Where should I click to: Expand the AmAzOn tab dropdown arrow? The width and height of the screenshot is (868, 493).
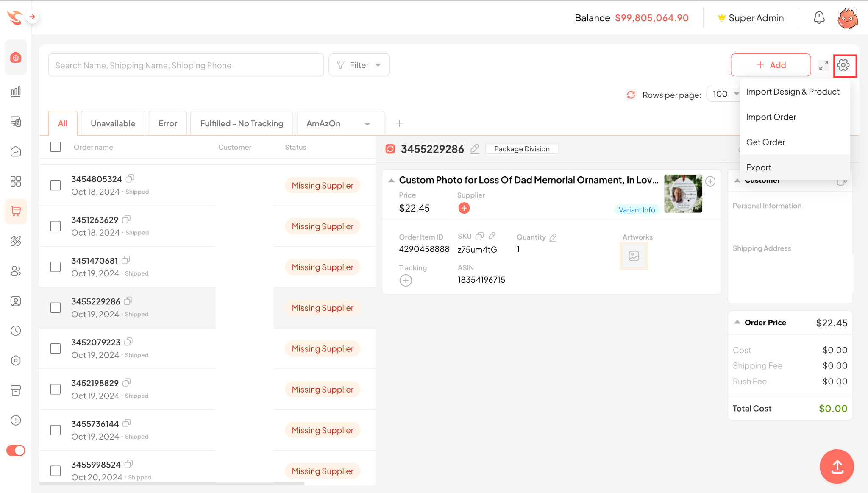point(367,124)
